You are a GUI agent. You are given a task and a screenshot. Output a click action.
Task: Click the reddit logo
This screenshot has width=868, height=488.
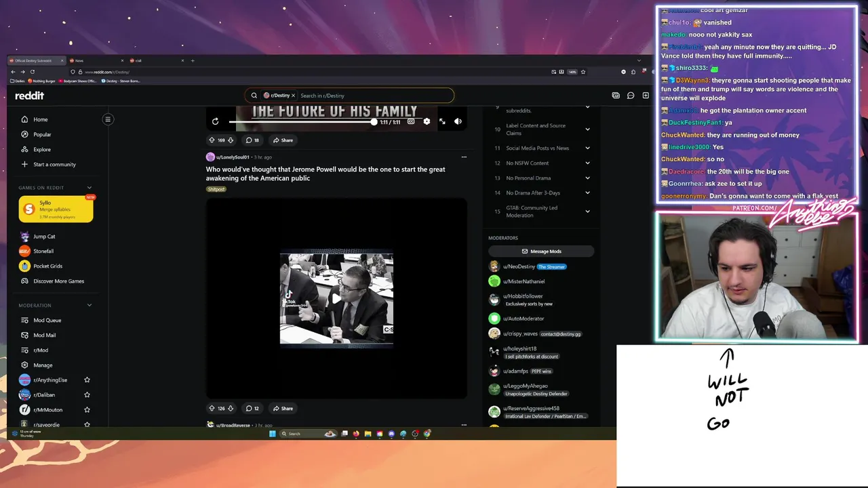click(x=29, y=96)
